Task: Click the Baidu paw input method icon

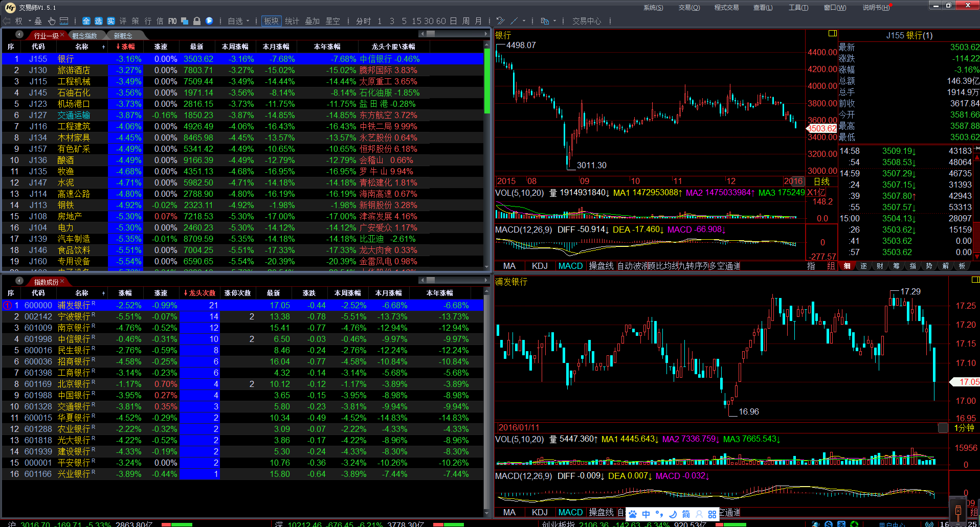Action: [633, 514]
